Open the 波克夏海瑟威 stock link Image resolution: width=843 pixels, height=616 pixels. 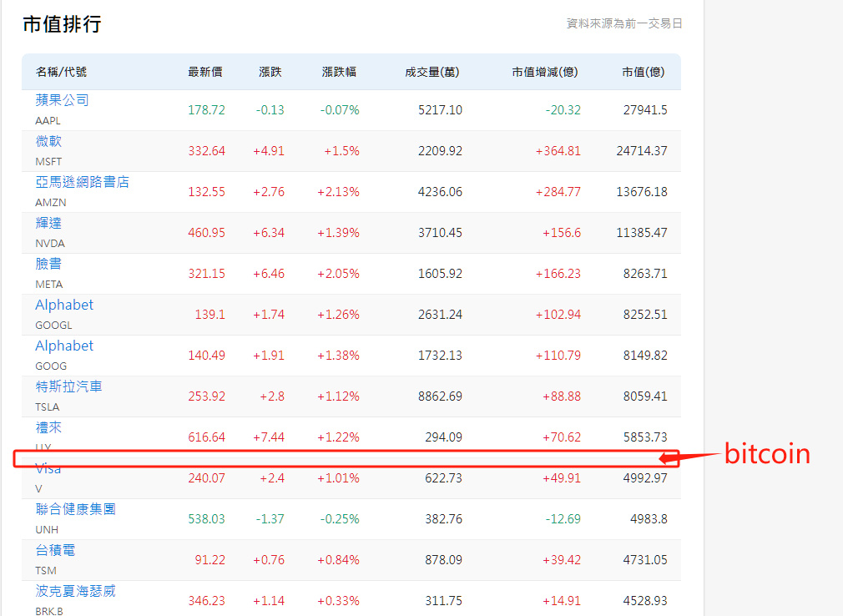pos(76,591)
